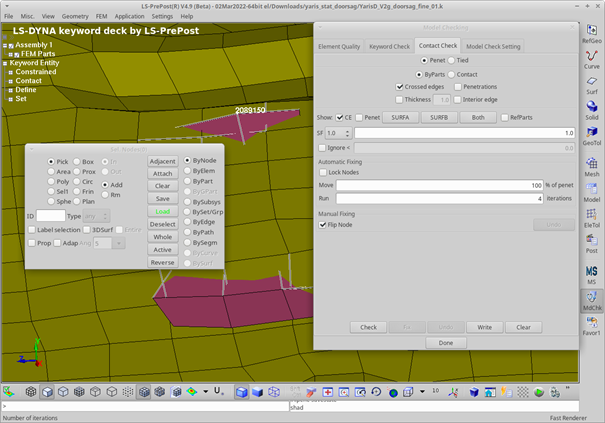Open the GeoTol geometry tools

pos(592,133)
